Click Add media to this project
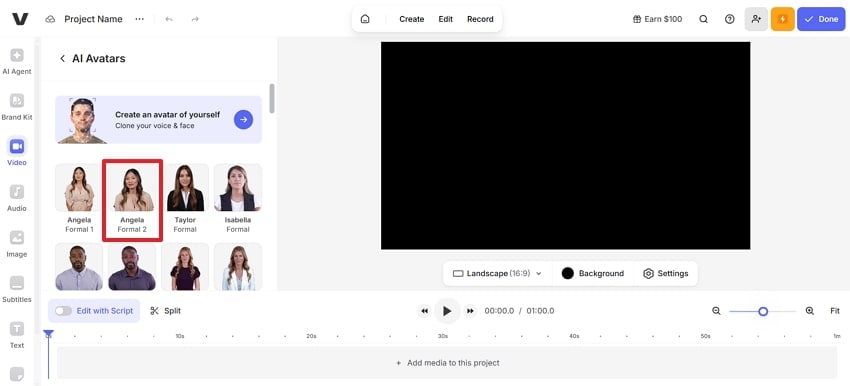Screen dimensions: 850x386 point(447,363)
